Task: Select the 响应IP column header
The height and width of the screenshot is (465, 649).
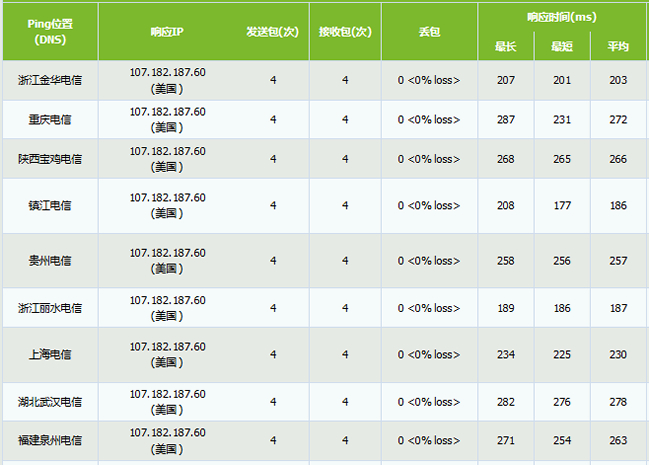Action: [x=167, y=31]
